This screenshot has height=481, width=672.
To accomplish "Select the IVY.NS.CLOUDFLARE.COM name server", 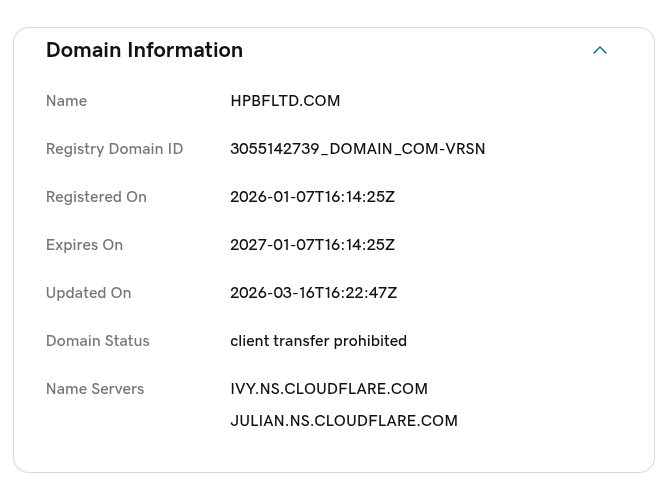I will click(x=328, y=389).
